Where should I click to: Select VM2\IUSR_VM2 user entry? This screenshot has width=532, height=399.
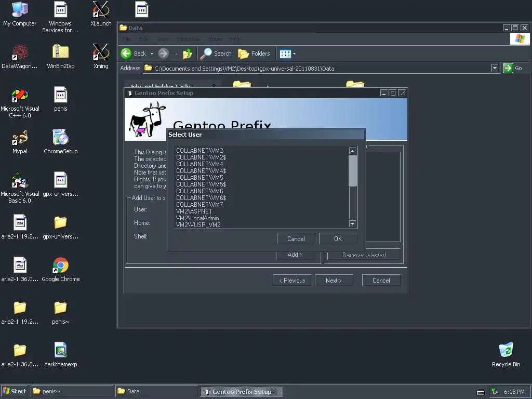pos(262,225)
